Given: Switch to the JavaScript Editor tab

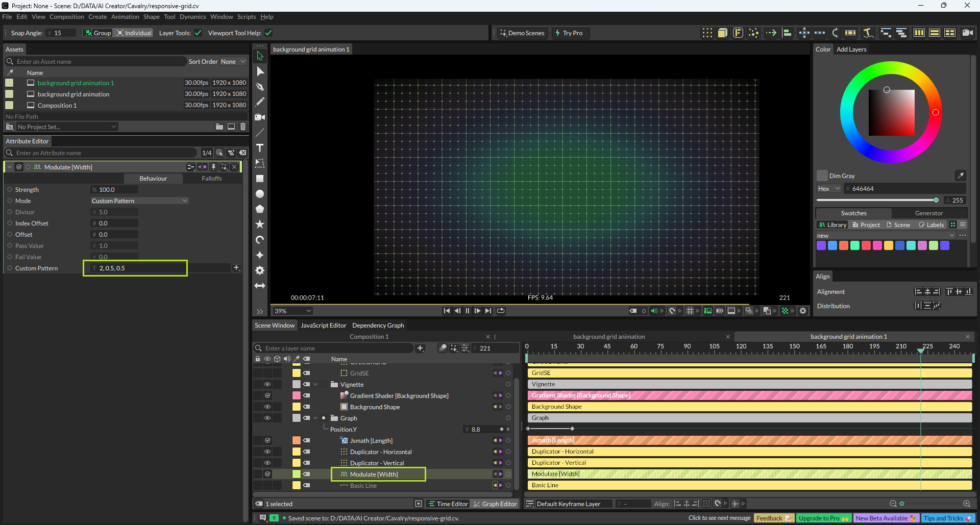Looking at the screenshot, I should point(323,326).
